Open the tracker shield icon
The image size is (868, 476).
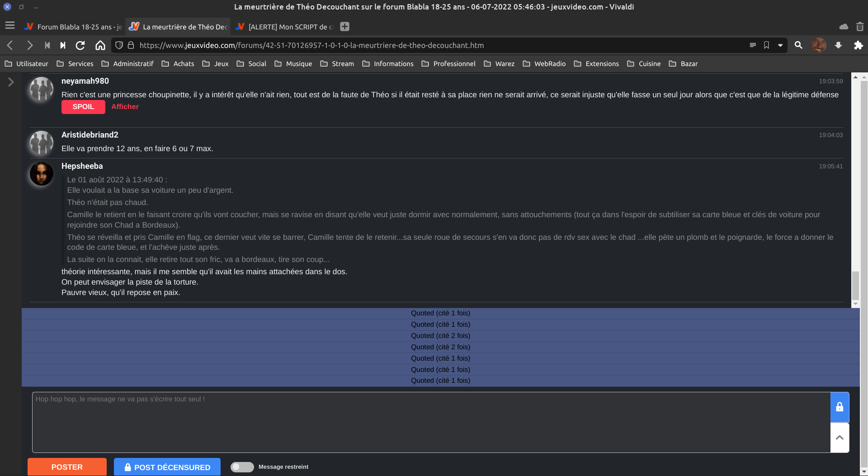tap(119, 45)
